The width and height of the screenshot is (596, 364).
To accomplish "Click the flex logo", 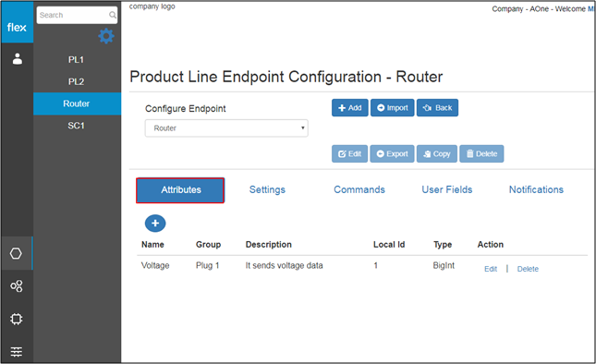I will tap(17, 28).
